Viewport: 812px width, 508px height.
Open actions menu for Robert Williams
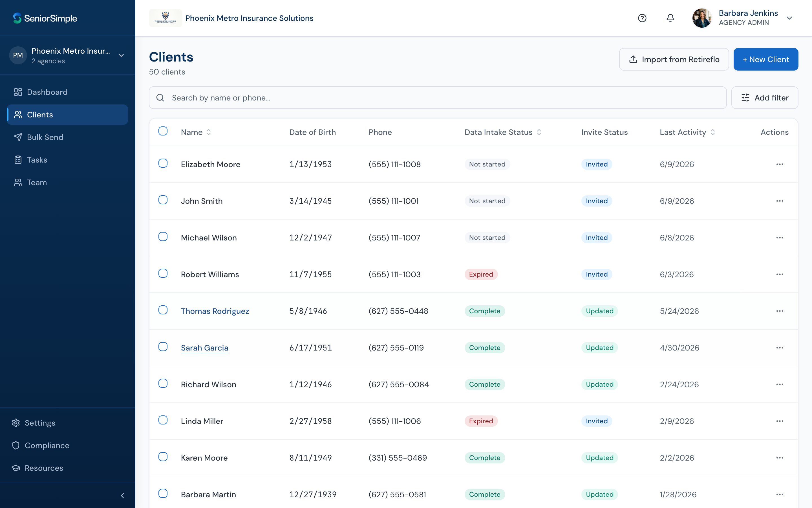pos(780,274)
